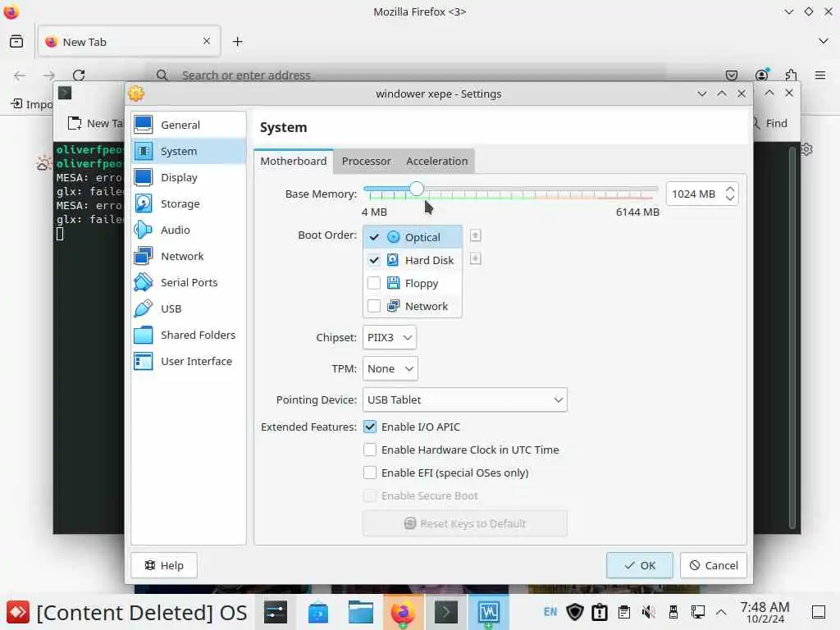
Task: Switch to the Acceleration tab
Action: pos(436,161)
